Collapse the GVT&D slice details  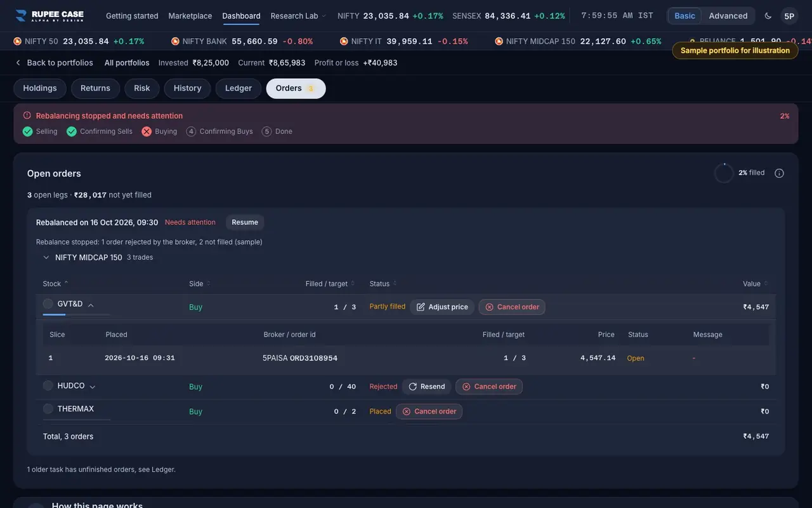coord(91,305)
